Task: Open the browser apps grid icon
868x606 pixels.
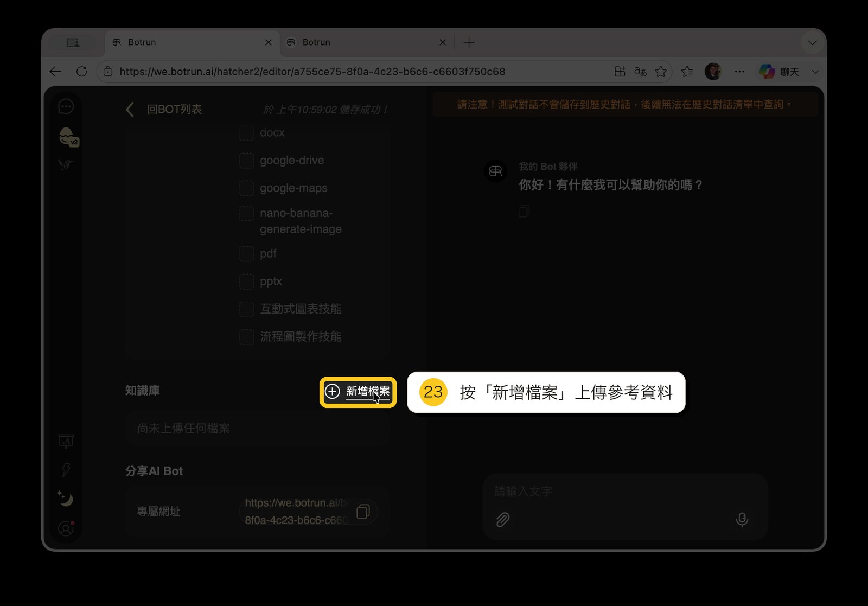Action: (620, 72)
